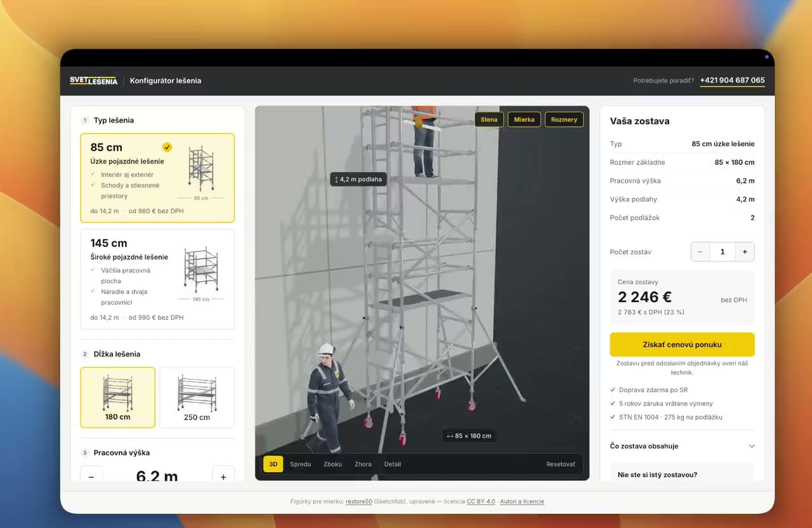
Task: Switch to the Zboku side view
Action: click(x=333, y=464)
